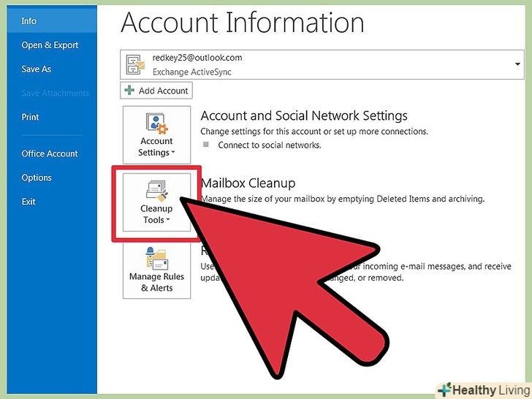Viewport: 532px width, 399px height.
Task: Click the Mailbox Cleanup heading
Action: tap(248, 183)
